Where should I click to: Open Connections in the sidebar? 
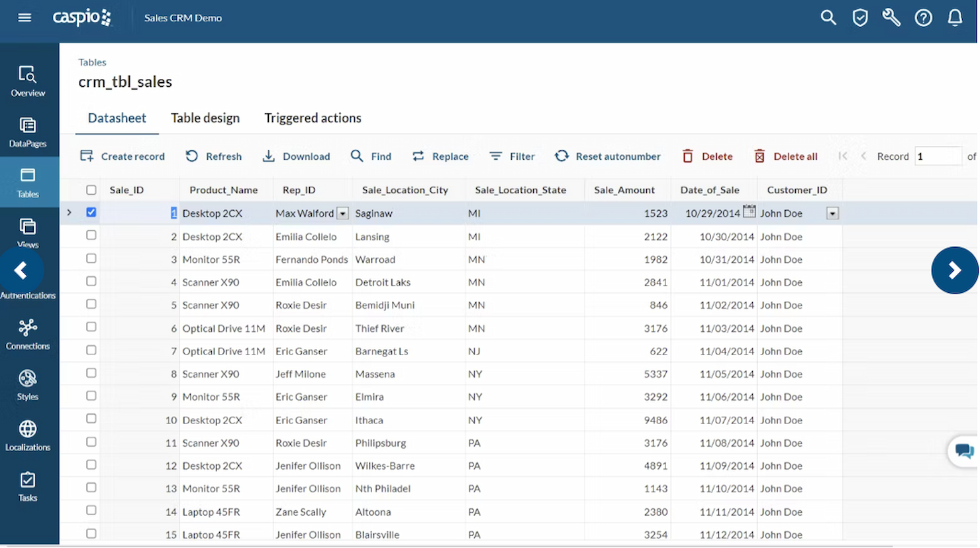[x=28, y=335]
